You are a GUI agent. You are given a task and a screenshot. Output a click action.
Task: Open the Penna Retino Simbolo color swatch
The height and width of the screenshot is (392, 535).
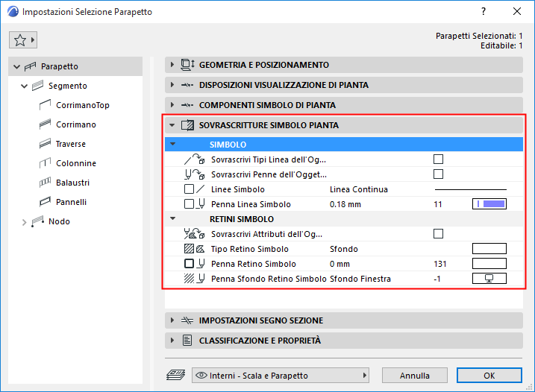coord(489,264)
